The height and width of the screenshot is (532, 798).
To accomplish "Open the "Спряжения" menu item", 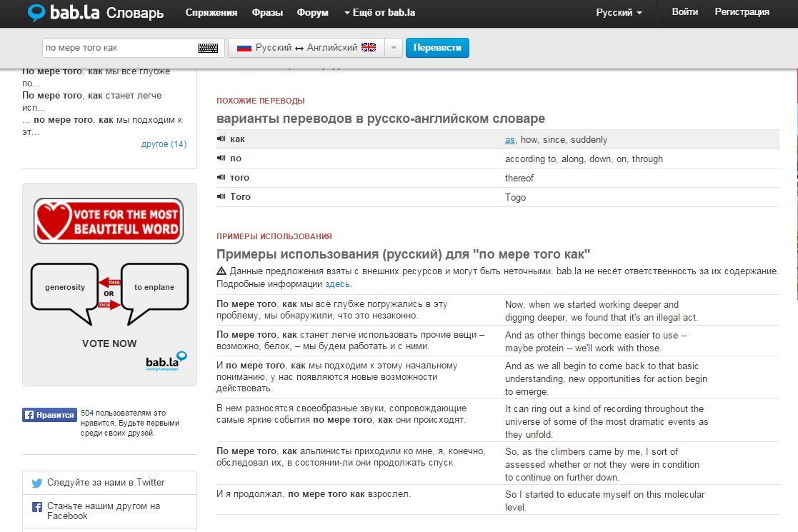I will (211, 13).
